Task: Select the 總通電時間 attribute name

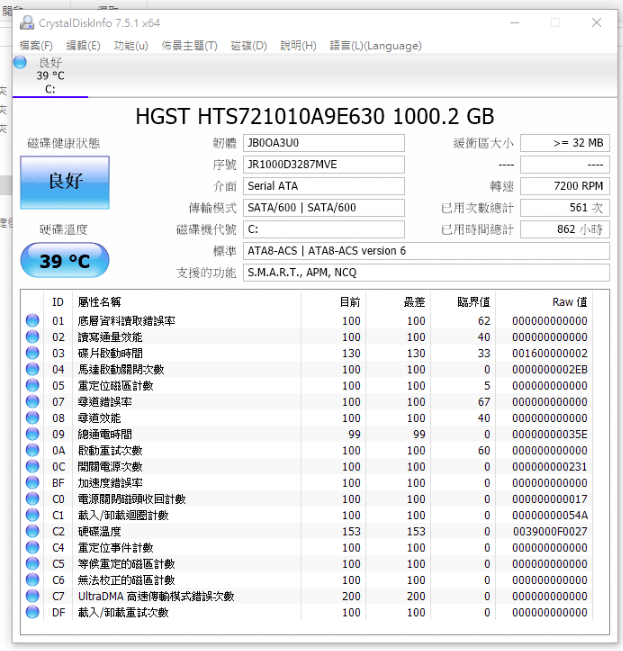Action: (x=105, y=434)
